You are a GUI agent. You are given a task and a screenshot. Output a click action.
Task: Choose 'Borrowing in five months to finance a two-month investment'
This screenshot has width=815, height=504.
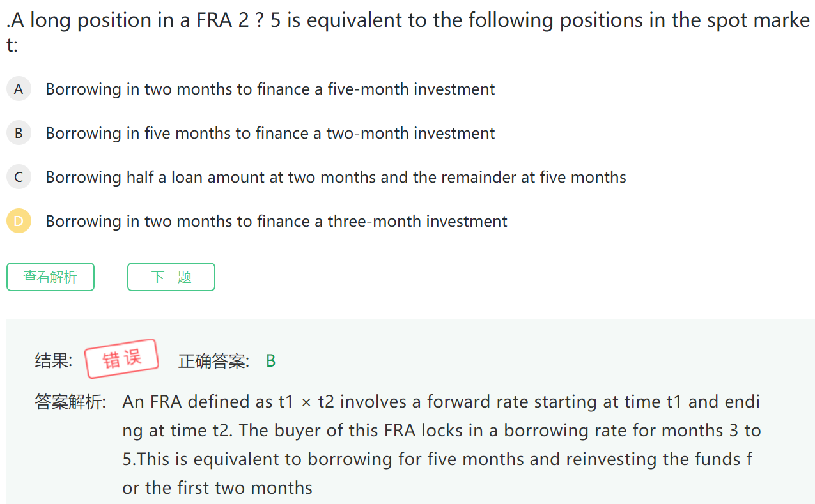tap(270, 133)
